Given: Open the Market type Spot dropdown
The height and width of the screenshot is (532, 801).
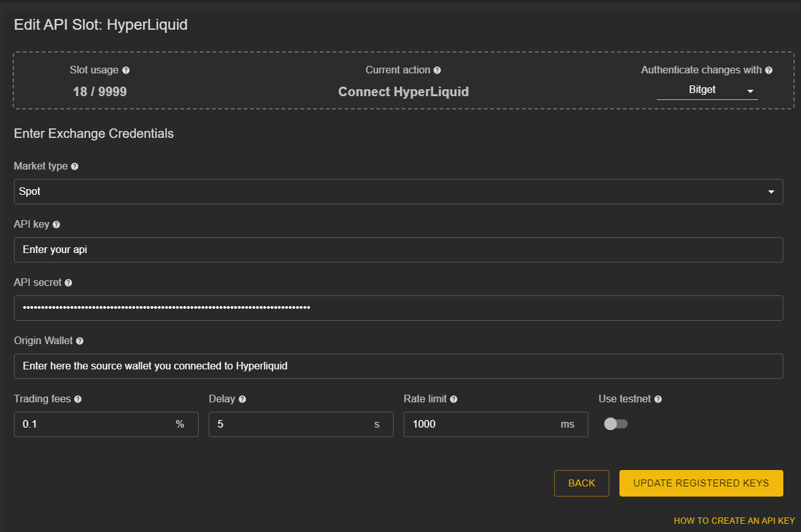Looking at the screenshot, I should coord(399,192).
